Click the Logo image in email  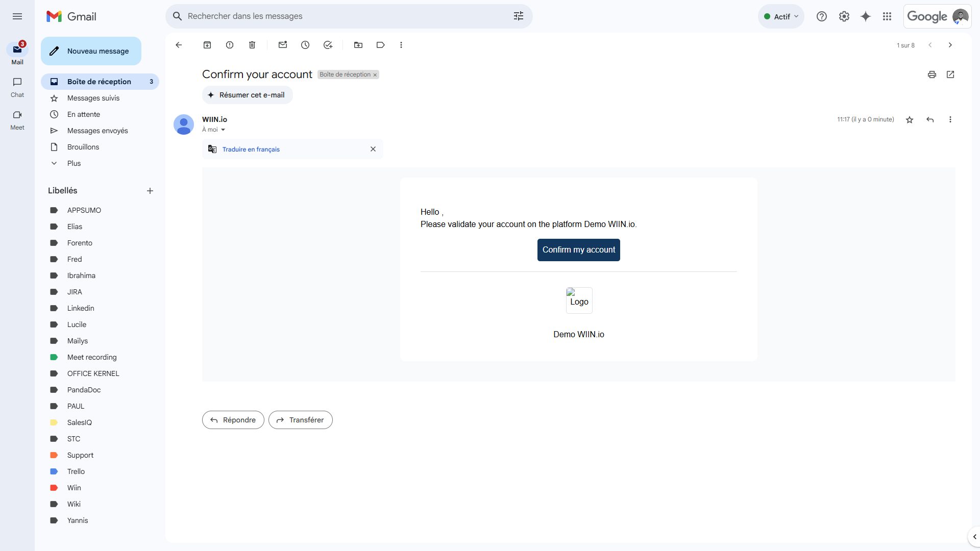coord(579,300)
